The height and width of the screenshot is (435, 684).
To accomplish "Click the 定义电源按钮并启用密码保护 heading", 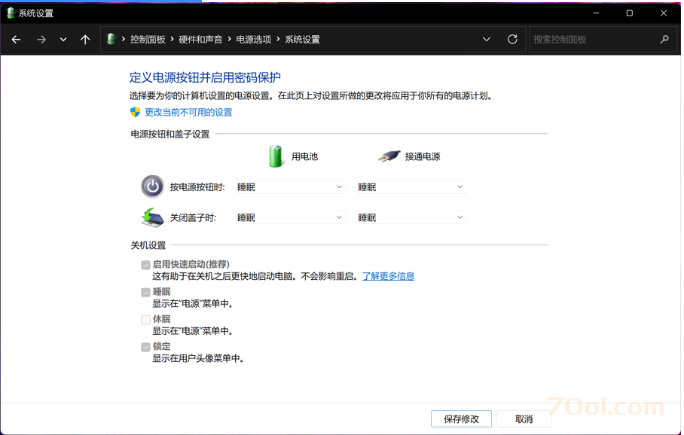I will click(205, 78).
